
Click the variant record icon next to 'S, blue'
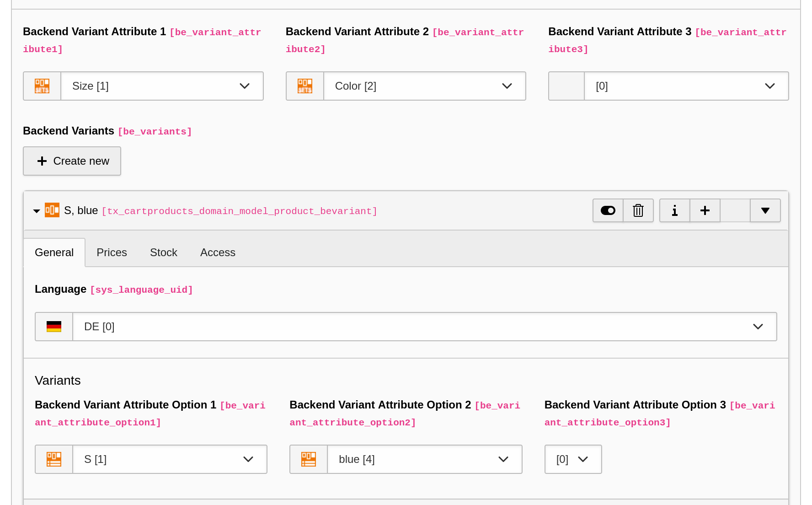(52, 210)
